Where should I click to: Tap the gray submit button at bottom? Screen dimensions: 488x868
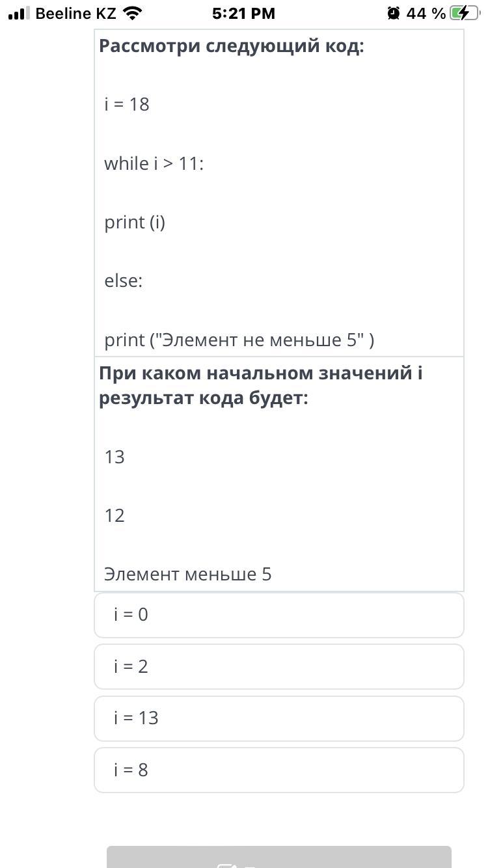click(x=278, y=858)
